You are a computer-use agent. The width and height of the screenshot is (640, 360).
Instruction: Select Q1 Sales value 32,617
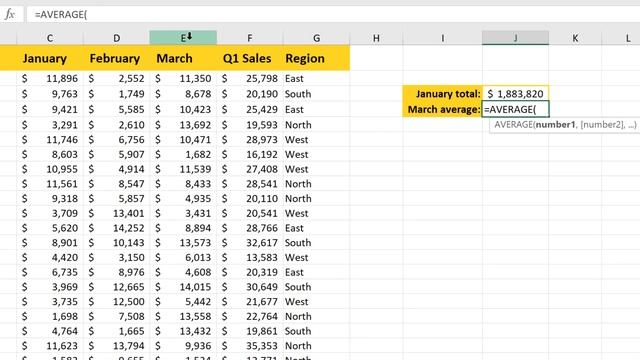coord(250,242)
